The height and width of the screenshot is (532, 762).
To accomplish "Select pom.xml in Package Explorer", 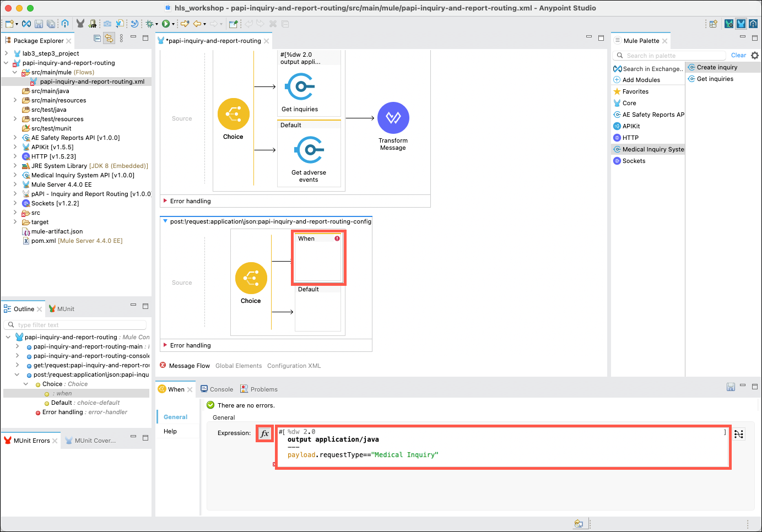I will pos(73,241).
